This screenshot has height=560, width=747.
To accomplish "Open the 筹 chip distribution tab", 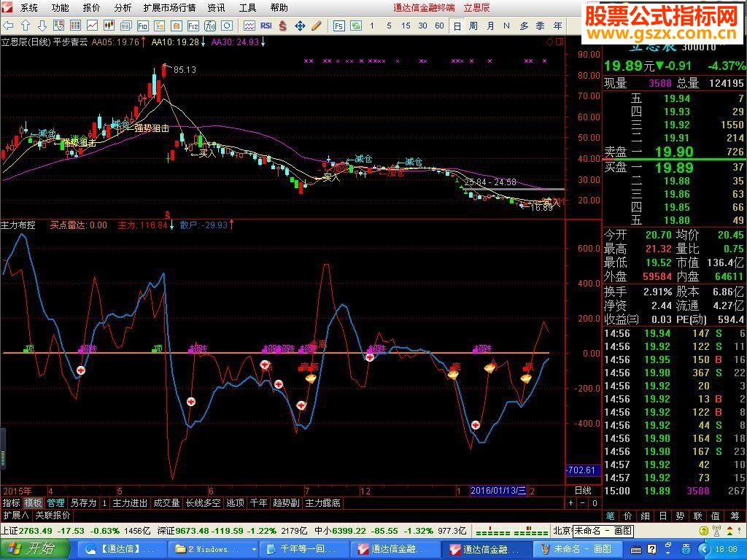I will point(735,516).
